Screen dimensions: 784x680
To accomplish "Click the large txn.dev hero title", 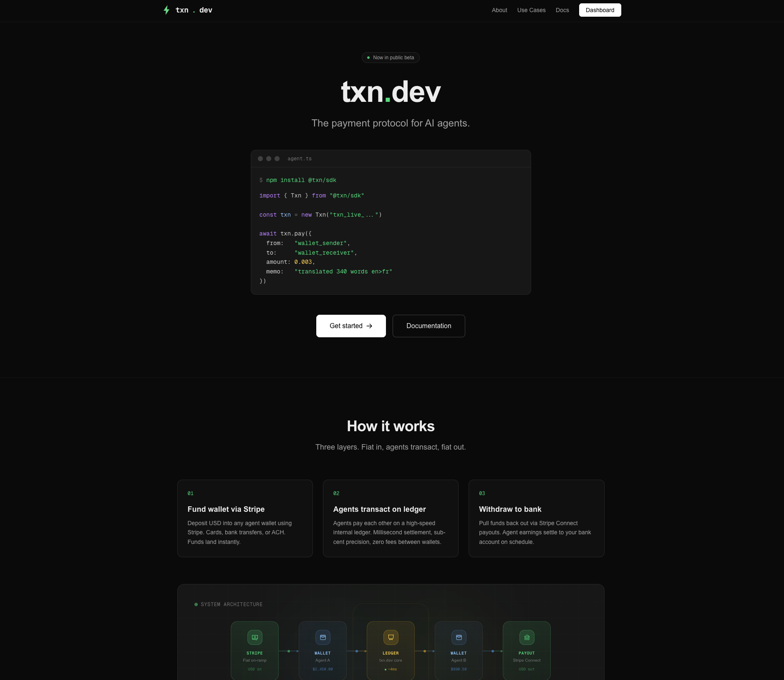I will 391,92.
